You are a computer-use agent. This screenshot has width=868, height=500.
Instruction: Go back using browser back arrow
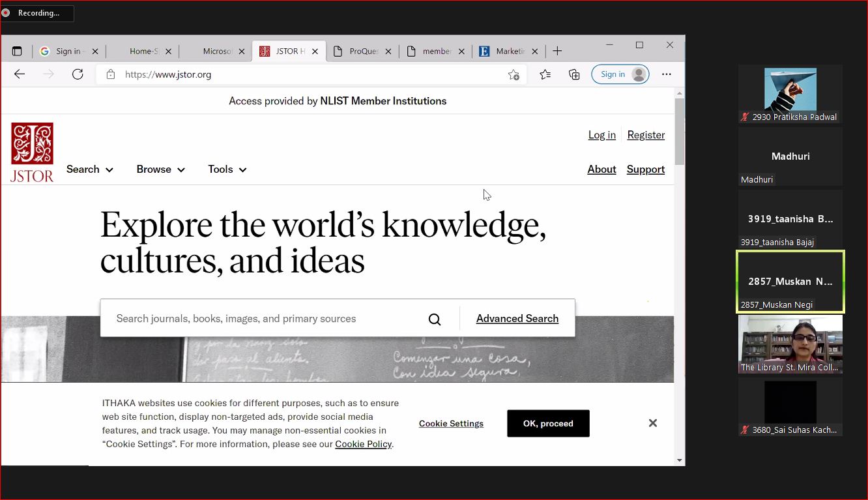coord(20,74)
